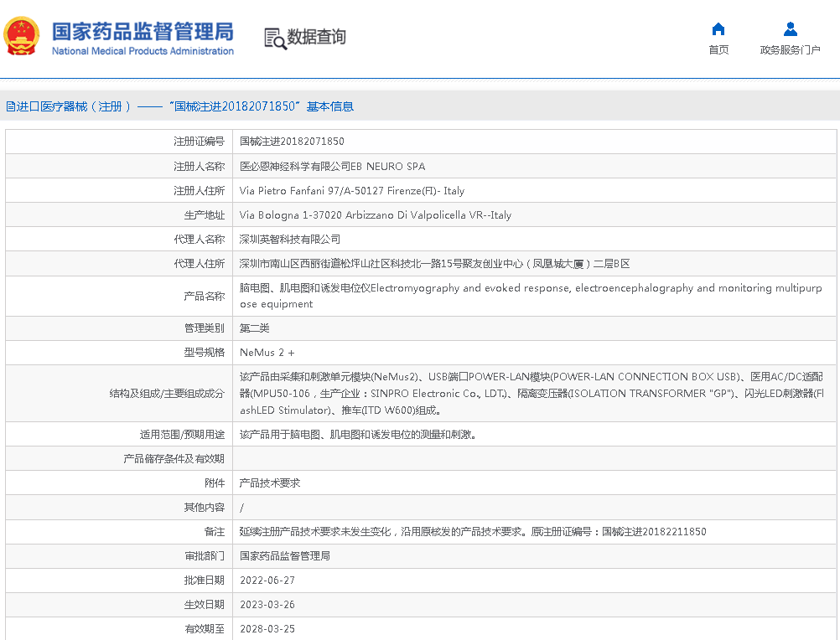Click the model specification NeMus 2 +
Image resolution: width=840 pixels, height=640 pixels.
pyautogui.click(x=267, y=353)
